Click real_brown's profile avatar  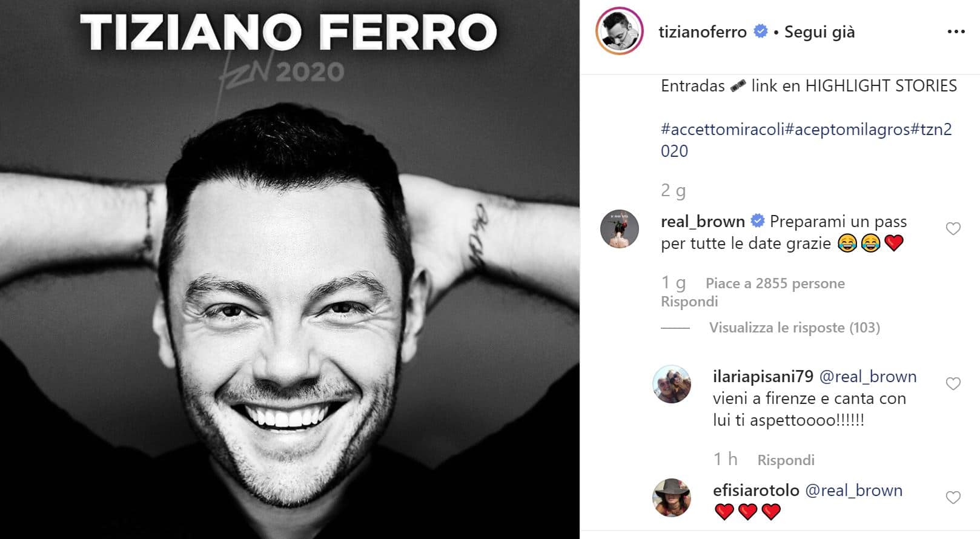619,229
